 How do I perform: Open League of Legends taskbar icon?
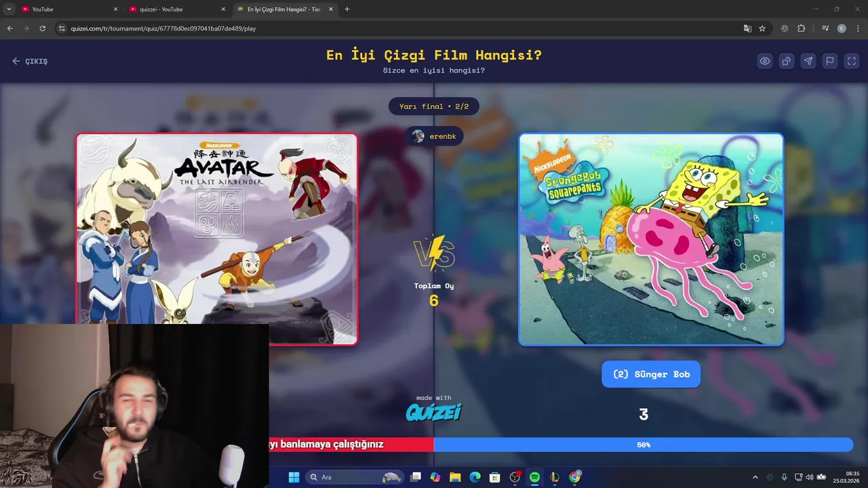pyautogui.click(x=555, y=477)
